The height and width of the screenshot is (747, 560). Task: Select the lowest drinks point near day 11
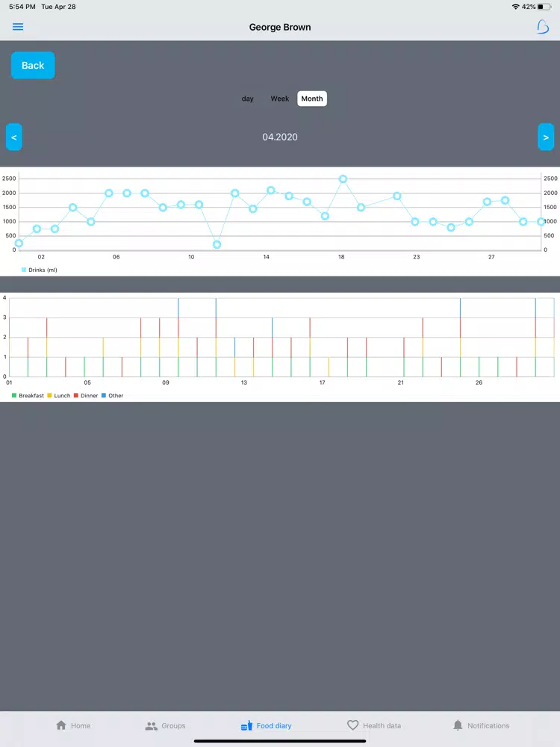tap(217, 244)
